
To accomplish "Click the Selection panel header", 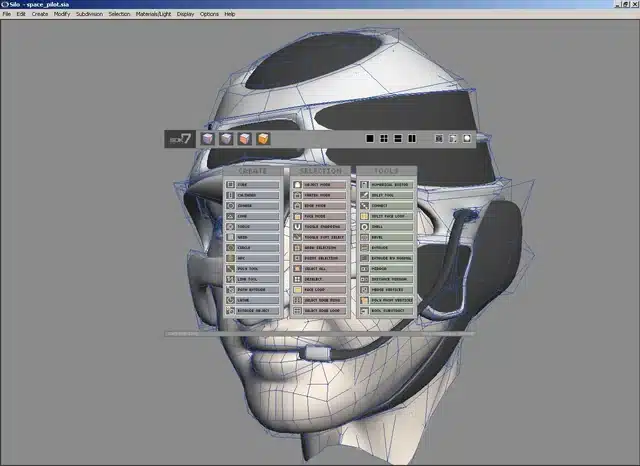I will (x=320, y=171).
